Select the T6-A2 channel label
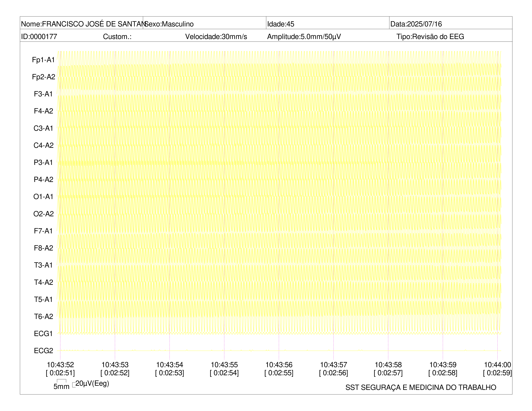 [43, 316]
